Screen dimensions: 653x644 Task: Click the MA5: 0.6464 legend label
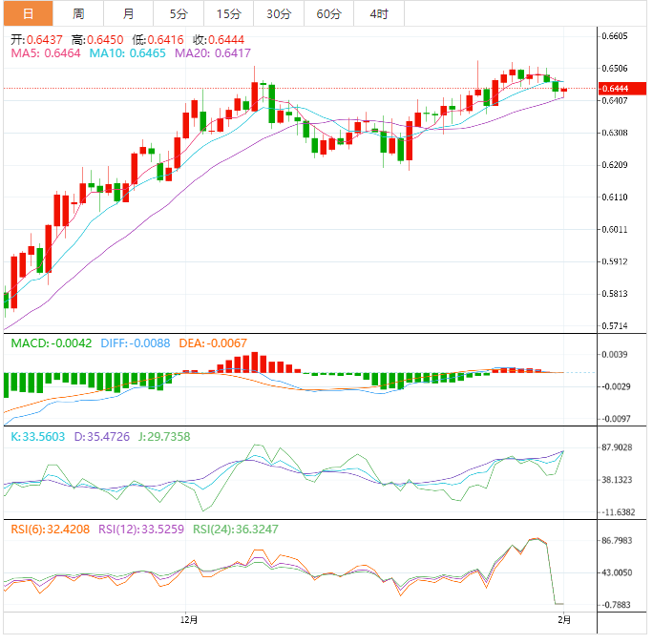click(47, 53)
